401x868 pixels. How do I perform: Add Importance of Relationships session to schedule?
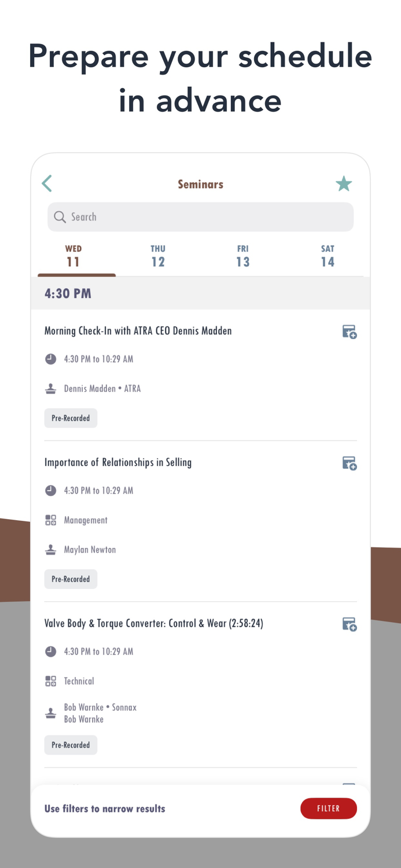point(349,463)
